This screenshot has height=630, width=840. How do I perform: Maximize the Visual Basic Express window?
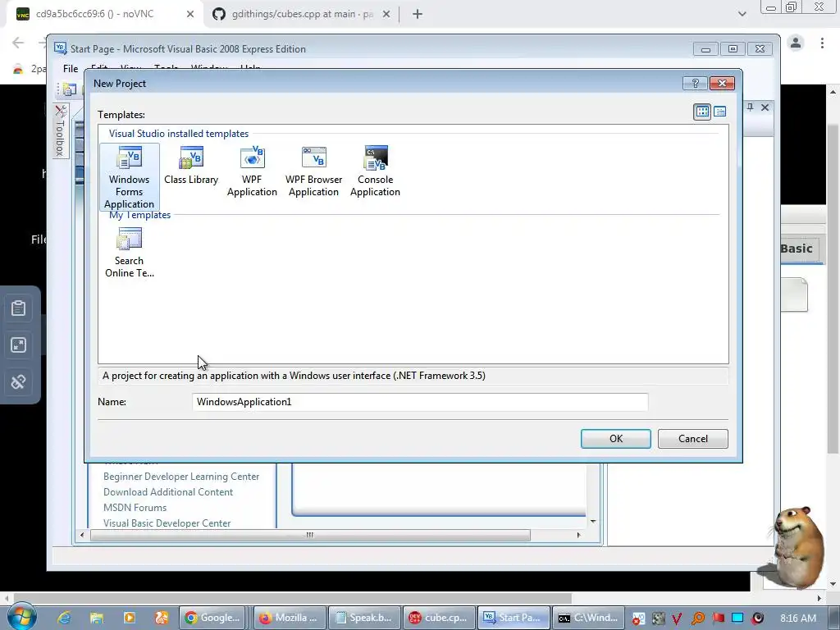tap(733, 49)
